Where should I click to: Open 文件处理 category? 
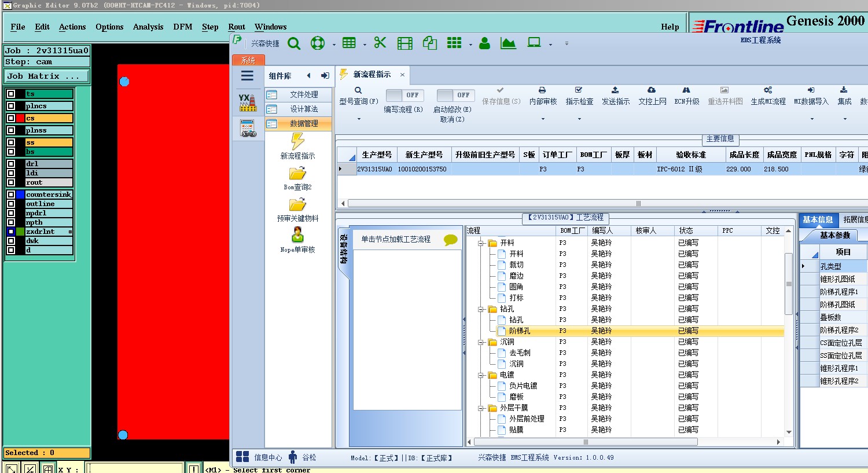299,94
